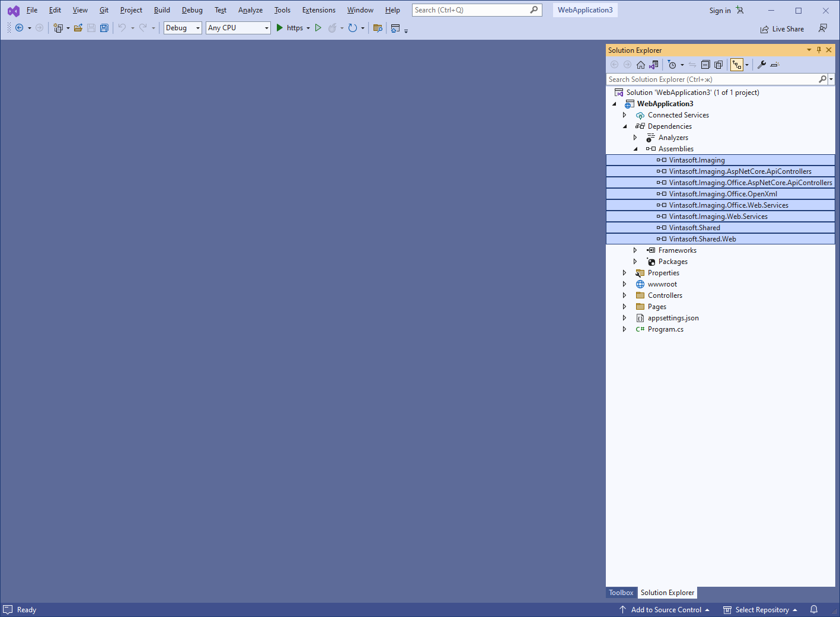Screen dimensions: 840x617
Task: Switch between solutions and folder views icon
Action: [654, 65]
